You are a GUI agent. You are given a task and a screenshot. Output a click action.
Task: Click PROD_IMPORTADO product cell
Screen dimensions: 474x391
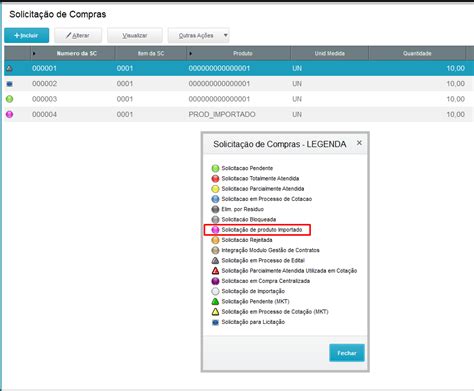point(222,114)
